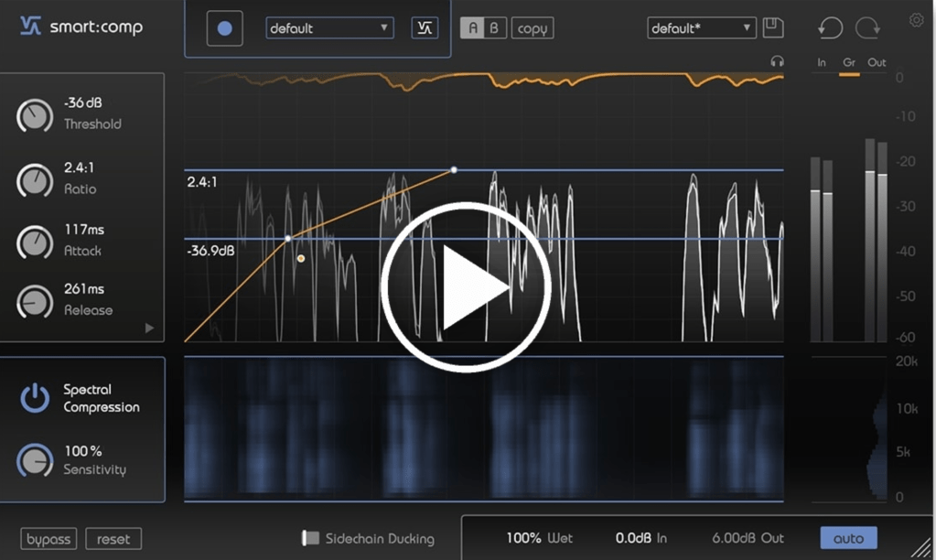The height and width of the screenshot is (560, 936).
Task: Save preset with the floppy disk icon
Action: (773, 28)
